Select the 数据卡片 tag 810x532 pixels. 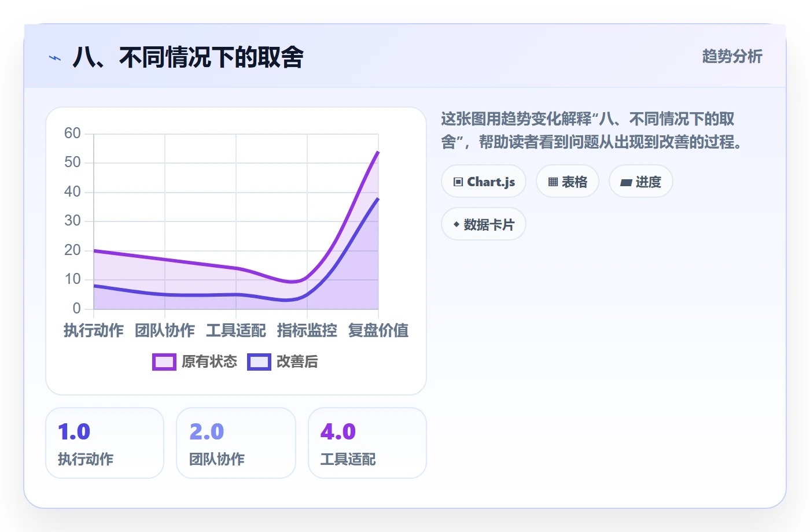(484, 224)
